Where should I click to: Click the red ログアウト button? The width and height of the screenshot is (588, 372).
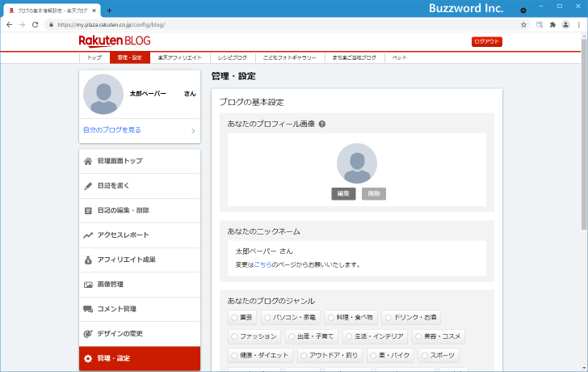pyautogui.click(x=487, y=42)
